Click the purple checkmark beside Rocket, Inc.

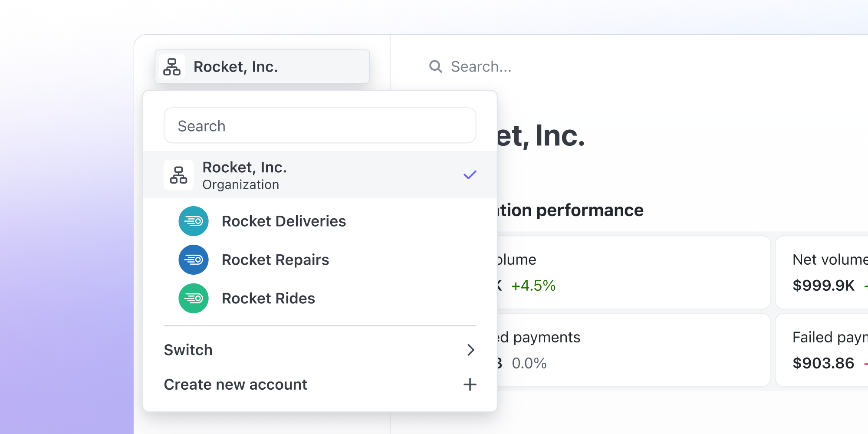coord(470,175)
